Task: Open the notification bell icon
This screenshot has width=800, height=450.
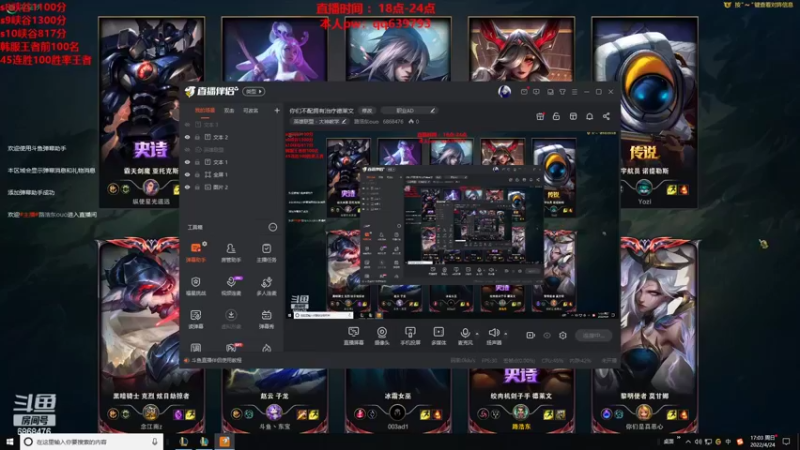Action: (589, 116)
